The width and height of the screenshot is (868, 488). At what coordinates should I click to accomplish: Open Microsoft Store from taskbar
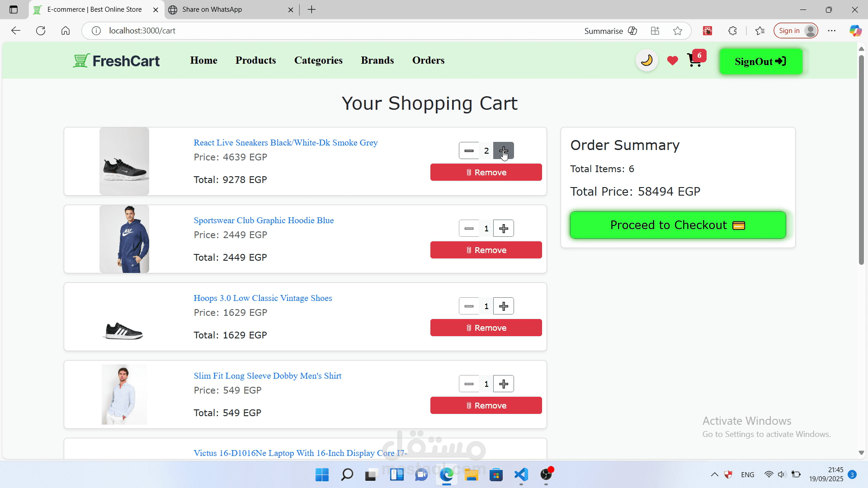point(496,475)
